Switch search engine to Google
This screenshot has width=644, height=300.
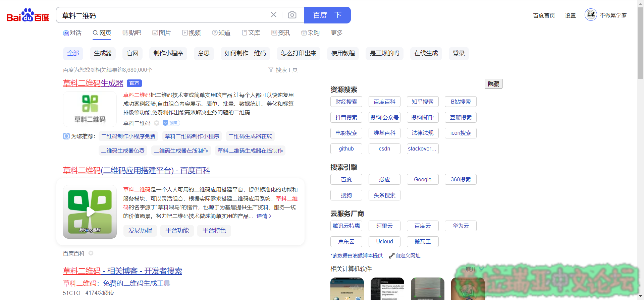pos(423,180)
